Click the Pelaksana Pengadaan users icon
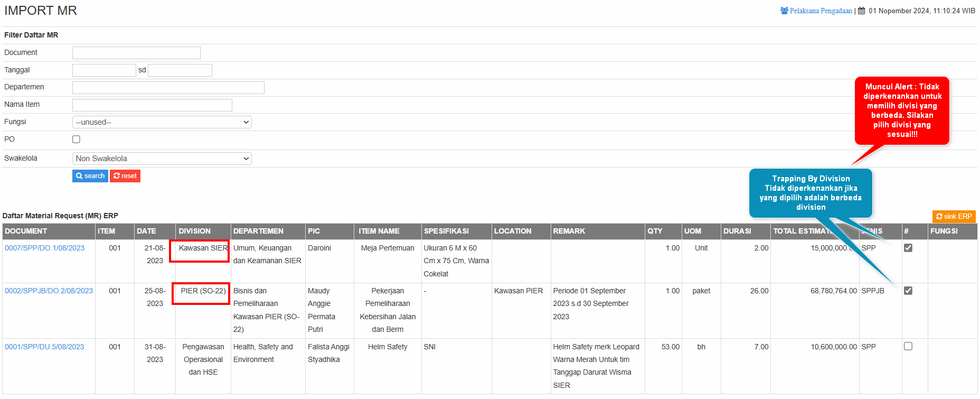The width and height of the screenshot is (980, 399). pyautogui.click(x=784, y=11)
